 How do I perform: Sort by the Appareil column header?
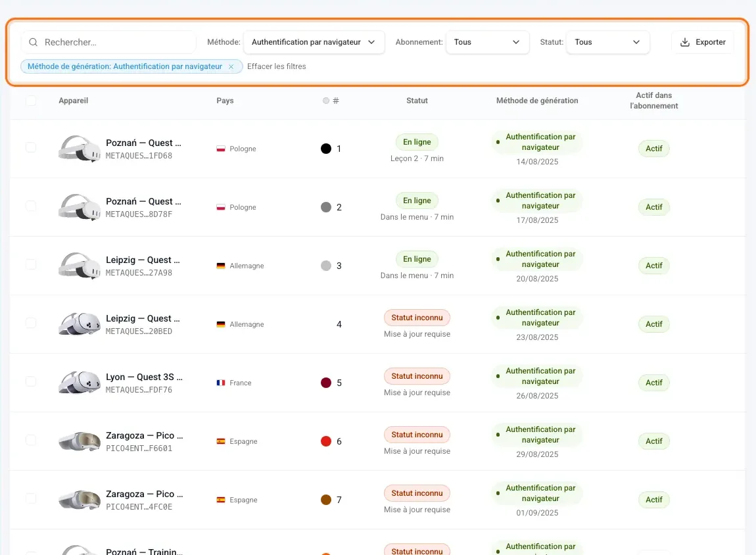[x=73, y=101]
